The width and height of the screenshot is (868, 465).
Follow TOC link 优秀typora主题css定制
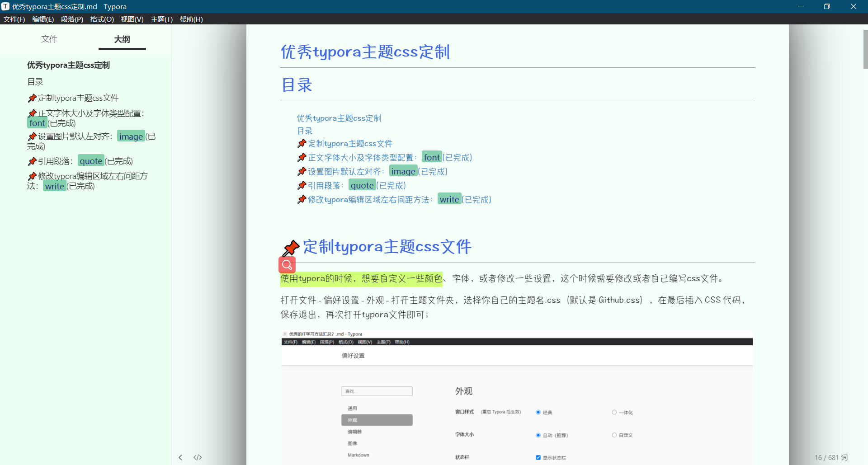click(339, 118)
